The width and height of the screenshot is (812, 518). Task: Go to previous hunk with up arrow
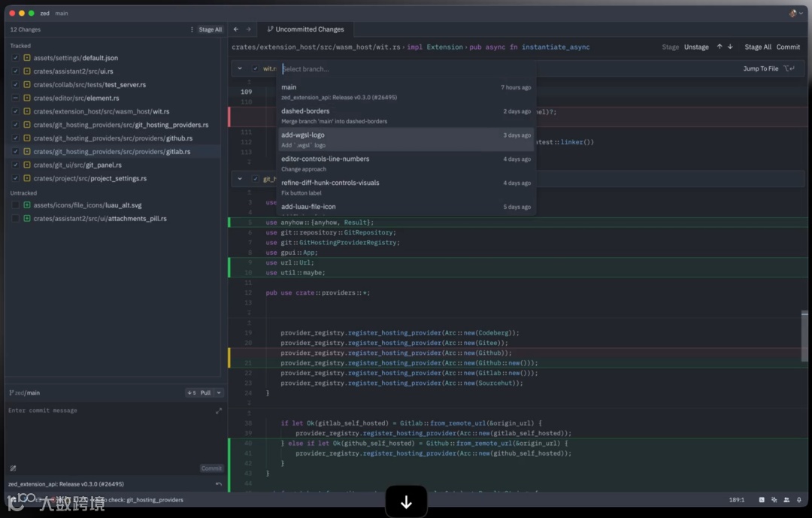click(720, 47)
